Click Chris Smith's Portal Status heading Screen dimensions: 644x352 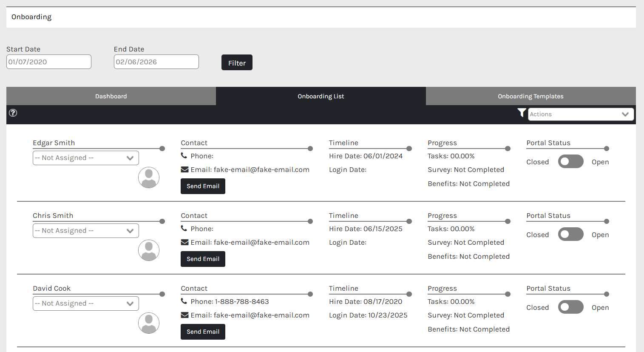tap(548, 215)
